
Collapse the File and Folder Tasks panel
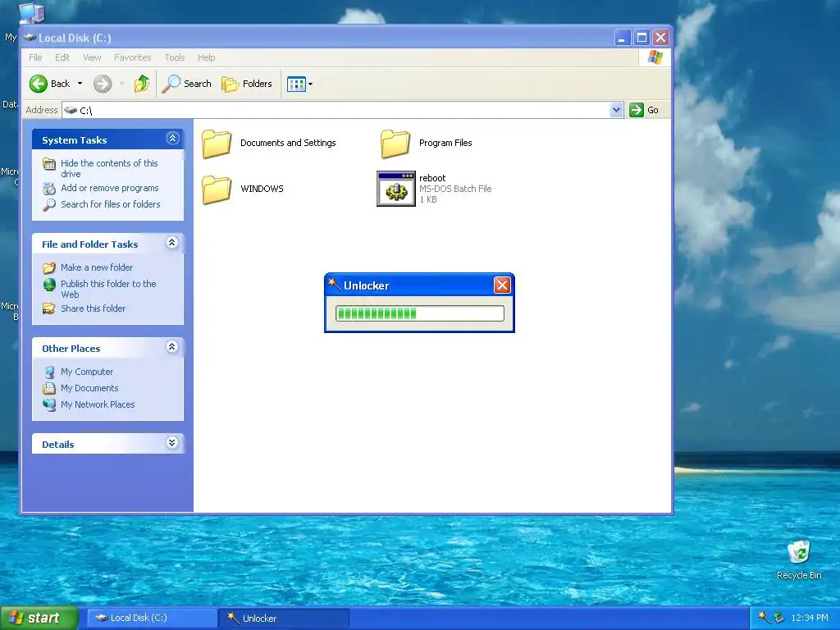[x=172, y=243]
